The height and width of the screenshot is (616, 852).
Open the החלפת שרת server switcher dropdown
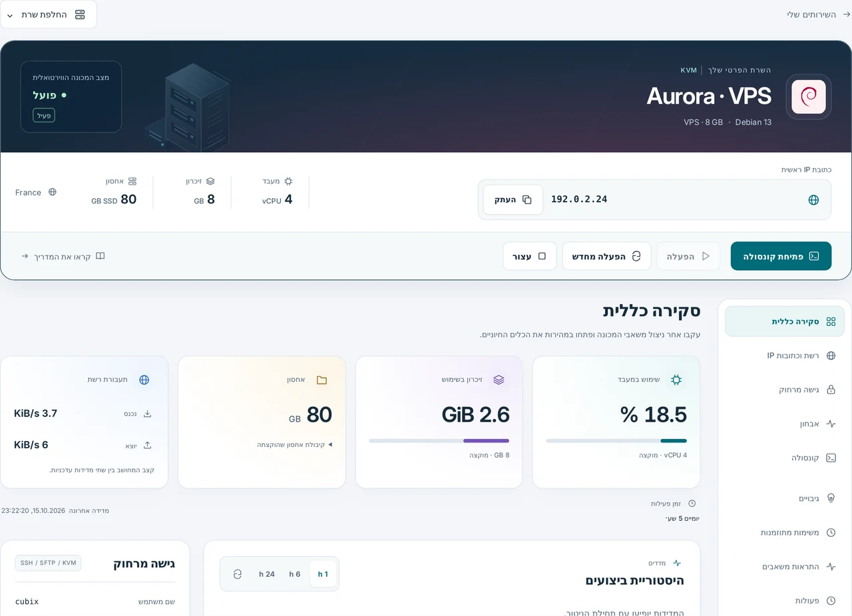(x=48, y=15)
